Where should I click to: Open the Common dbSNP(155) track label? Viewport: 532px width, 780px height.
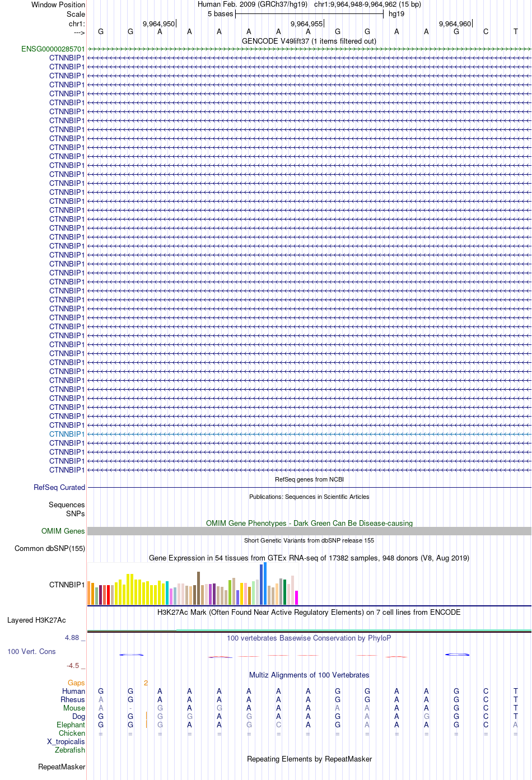click(x=50, y=548)
